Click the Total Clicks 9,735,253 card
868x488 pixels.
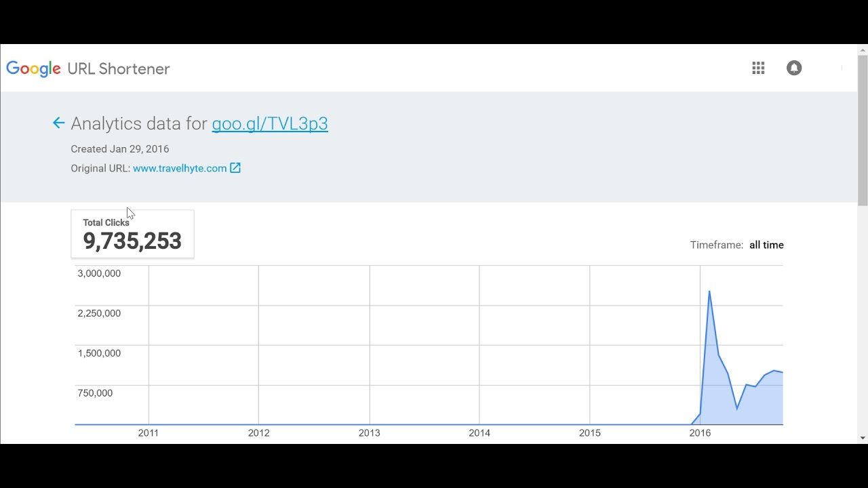132,234
